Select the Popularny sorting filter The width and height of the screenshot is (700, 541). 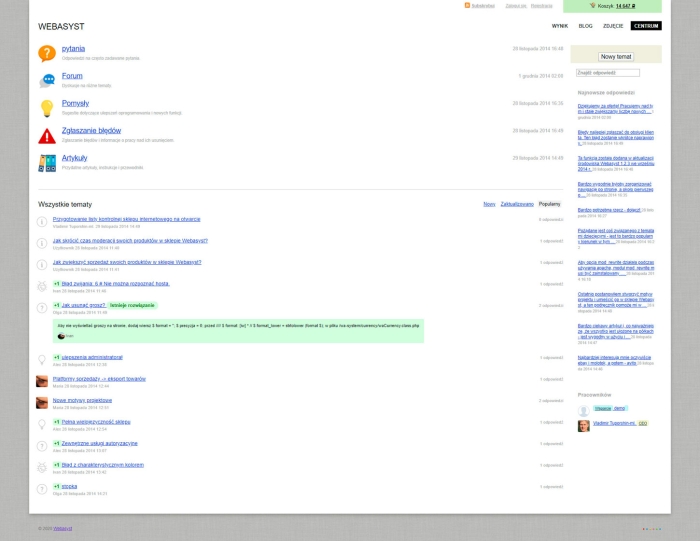point(549,204)
